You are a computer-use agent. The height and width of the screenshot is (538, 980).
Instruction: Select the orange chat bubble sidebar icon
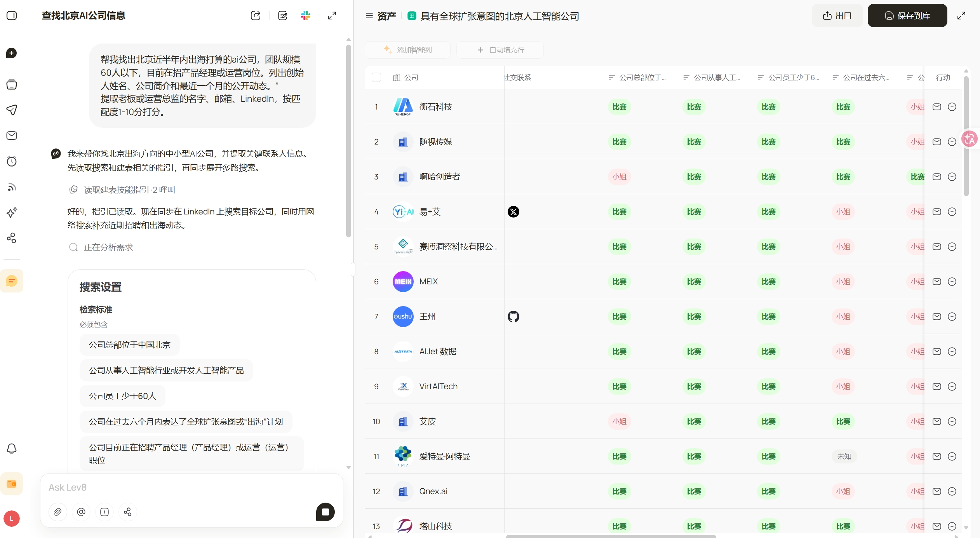click(x=12, y=281)
